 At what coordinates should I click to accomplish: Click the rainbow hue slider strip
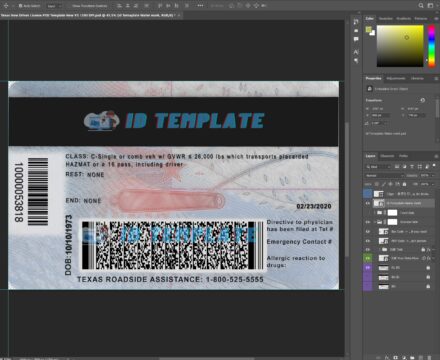pos(431,46)
